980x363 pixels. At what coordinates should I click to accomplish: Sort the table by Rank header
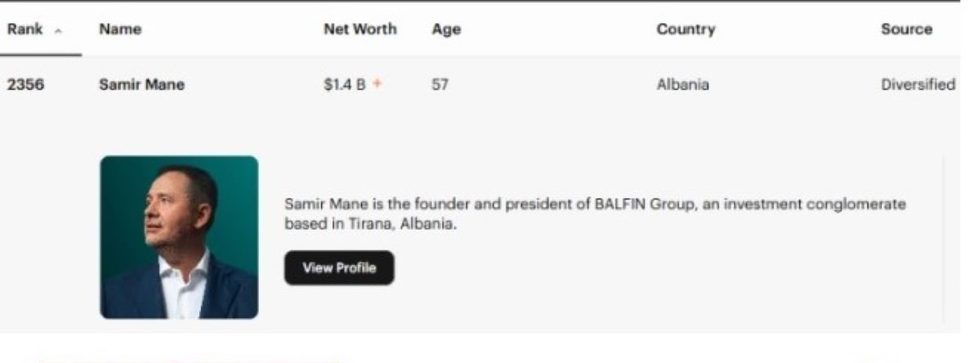click(24, 29)
